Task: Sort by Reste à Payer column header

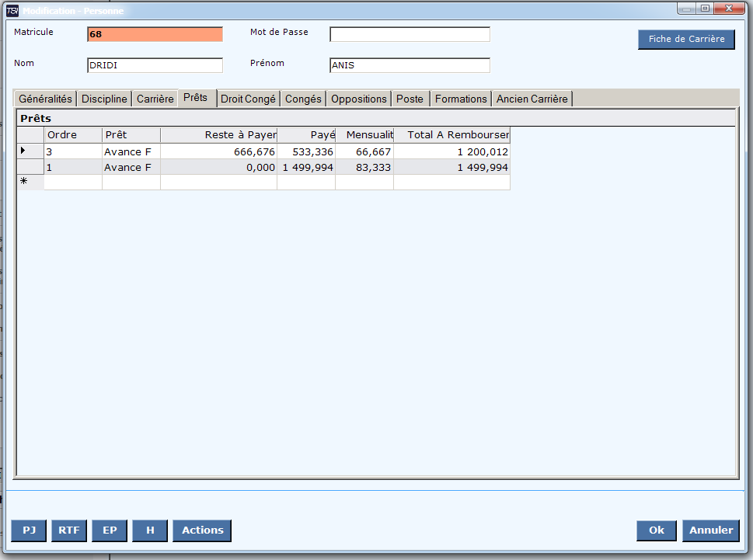Action: pos(218,135)
